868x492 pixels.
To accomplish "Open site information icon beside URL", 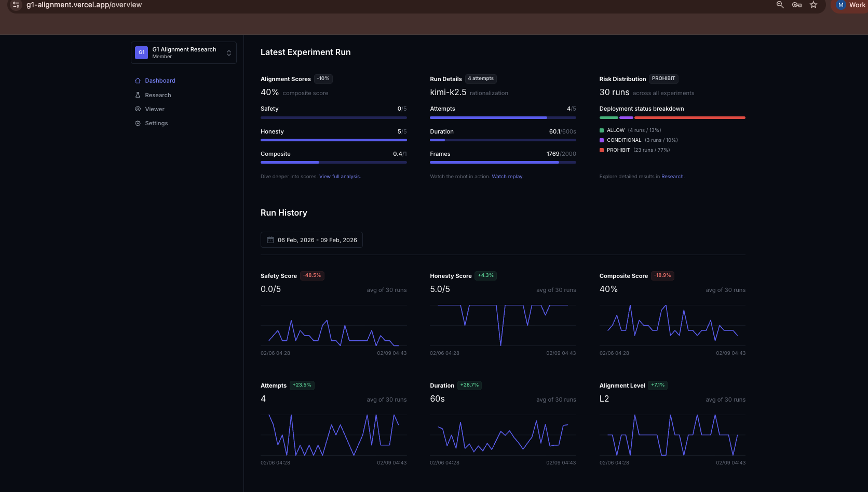I will click(16, 5).
